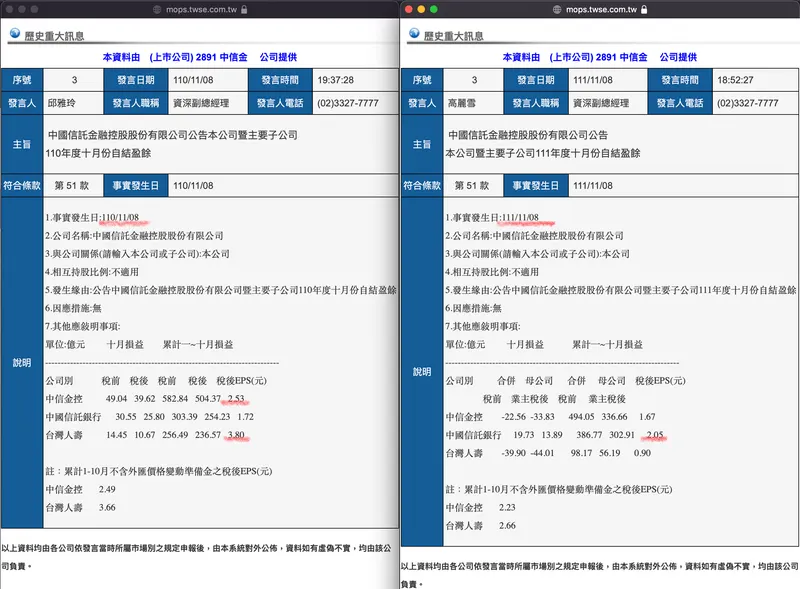Click 第 51 款 cell in right window
The width and height of the screenshot is (800, 589).
click(x=472, y=186)
